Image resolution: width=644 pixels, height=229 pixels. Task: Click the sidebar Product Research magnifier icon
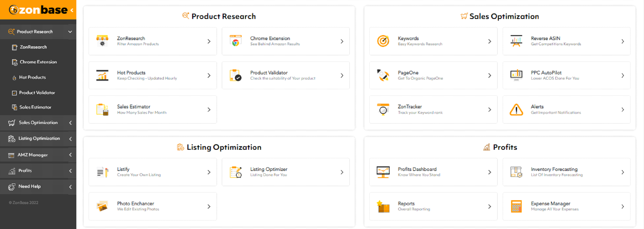click(x=11, y=32)
